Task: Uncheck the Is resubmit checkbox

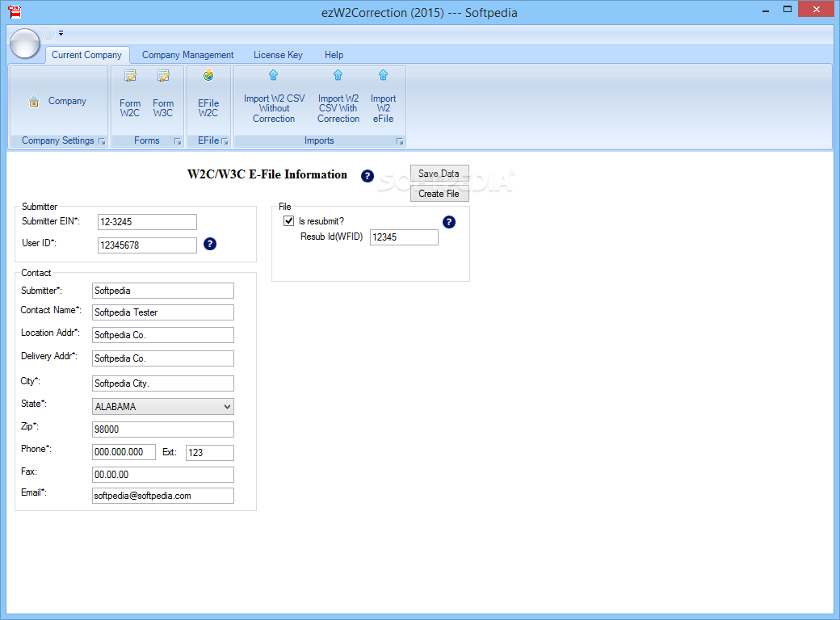Action: click(289, 220)
